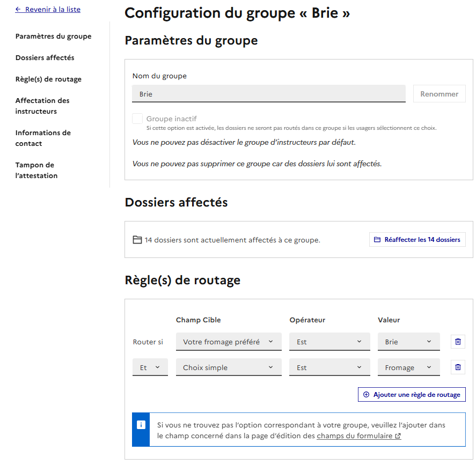Click the folder icon beside 14 dossiers text
Viewport: 476px width, 465px height.
[137, 240]
